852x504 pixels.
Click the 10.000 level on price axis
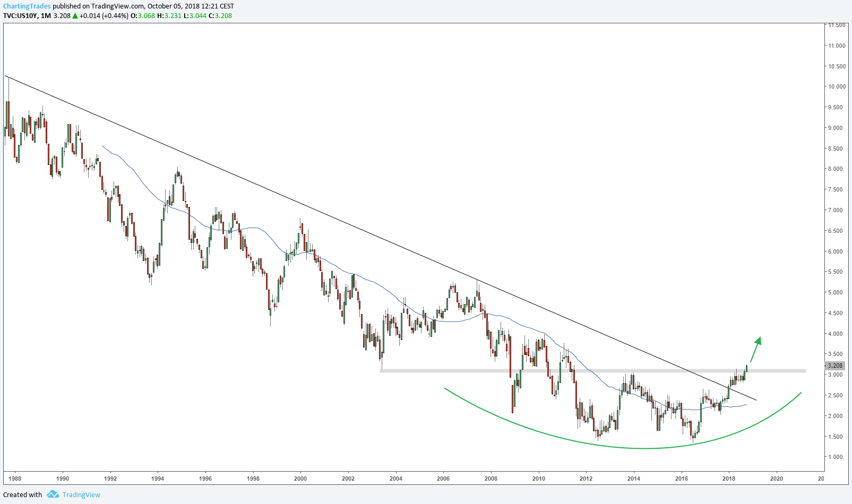(x=837, y=87)
